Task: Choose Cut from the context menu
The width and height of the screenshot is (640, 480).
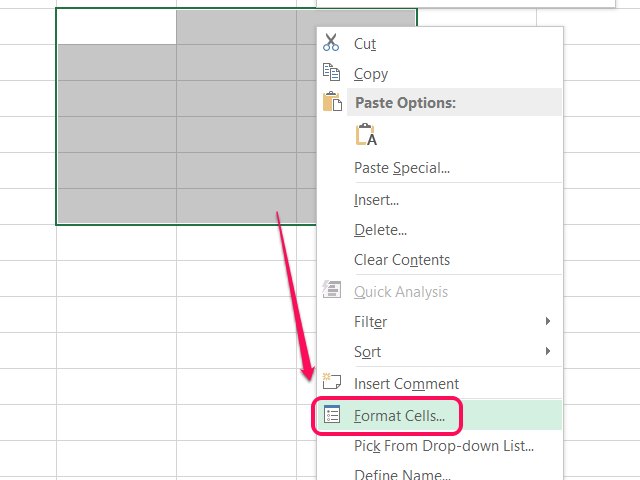Action: click(440, 43)
